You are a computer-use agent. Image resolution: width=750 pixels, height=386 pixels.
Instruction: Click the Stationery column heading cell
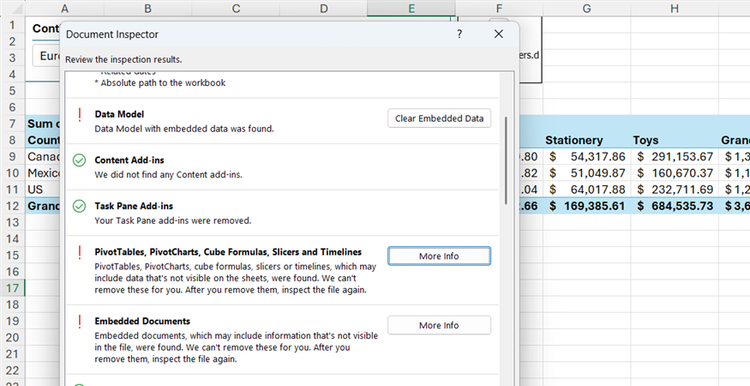click(x=586, y=140)
